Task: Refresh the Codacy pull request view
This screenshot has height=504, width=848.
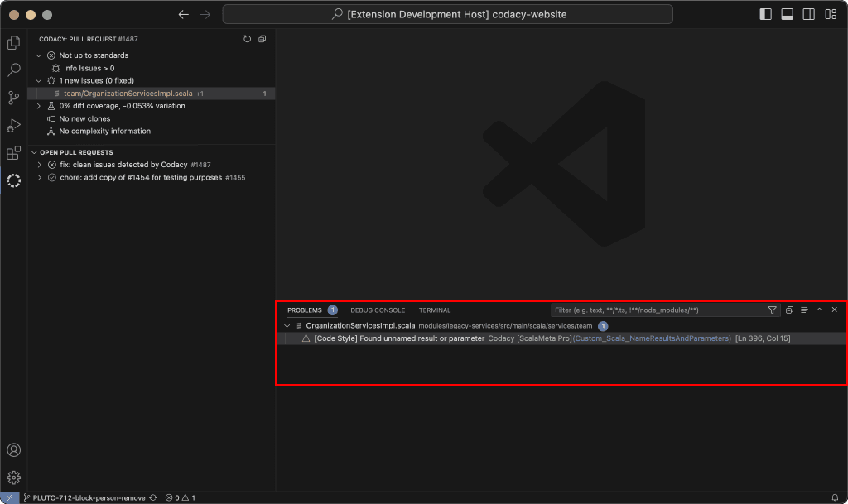Action: (x=246, y=38)
